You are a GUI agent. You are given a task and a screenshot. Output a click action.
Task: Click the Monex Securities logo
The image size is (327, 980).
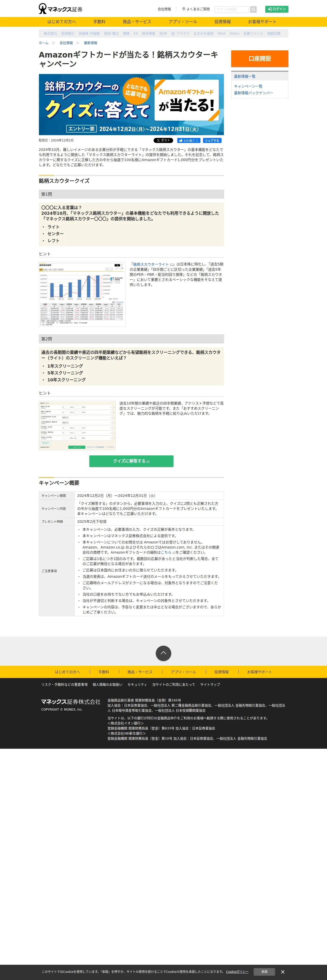click(61, 9)
